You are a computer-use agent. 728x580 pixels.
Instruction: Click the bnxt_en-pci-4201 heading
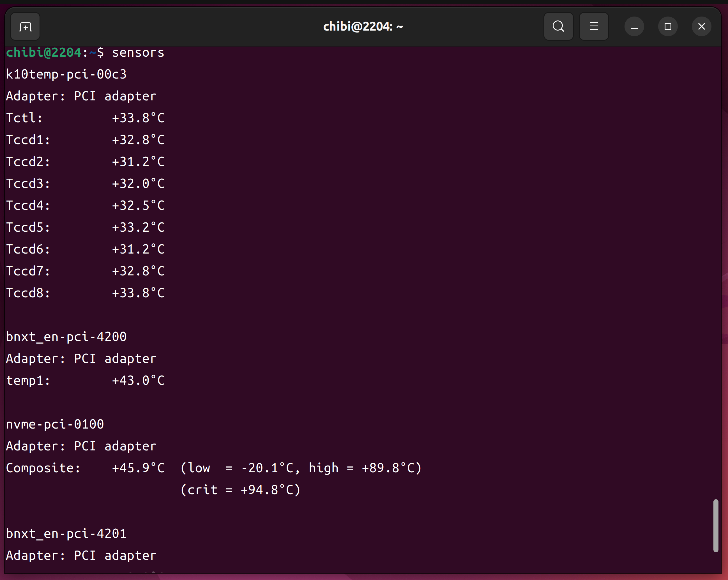pos(66,534)
